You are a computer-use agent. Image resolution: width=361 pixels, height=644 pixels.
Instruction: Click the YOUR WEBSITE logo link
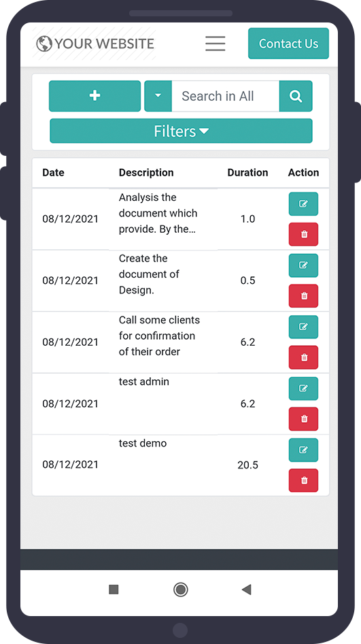pyautogui.click(x=95, y=44)
